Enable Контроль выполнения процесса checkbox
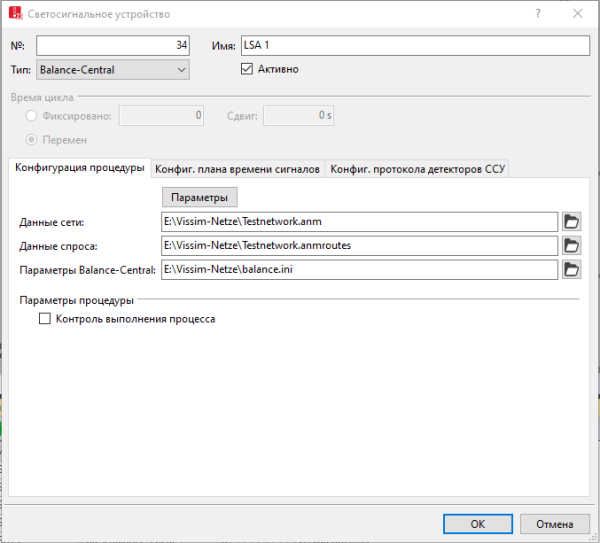600x543 pixels. coord(44,319)
